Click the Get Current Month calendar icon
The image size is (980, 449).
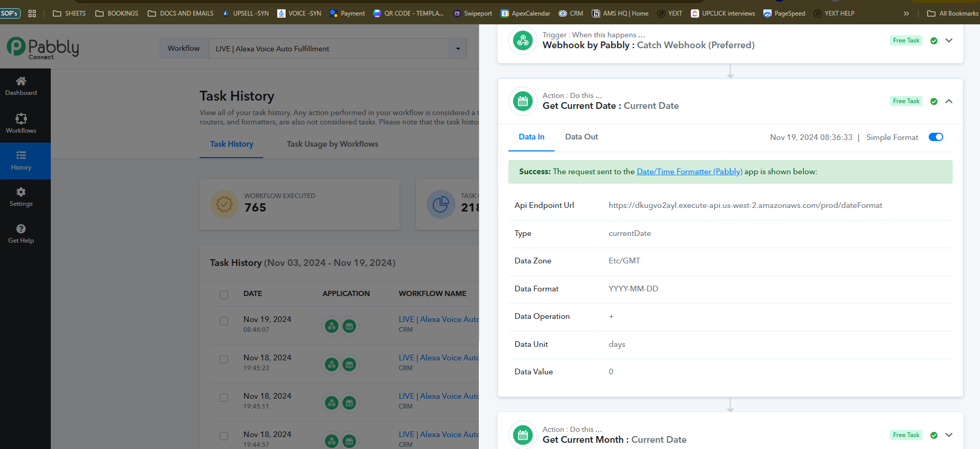pyautogui.click(x=523, y=435)
